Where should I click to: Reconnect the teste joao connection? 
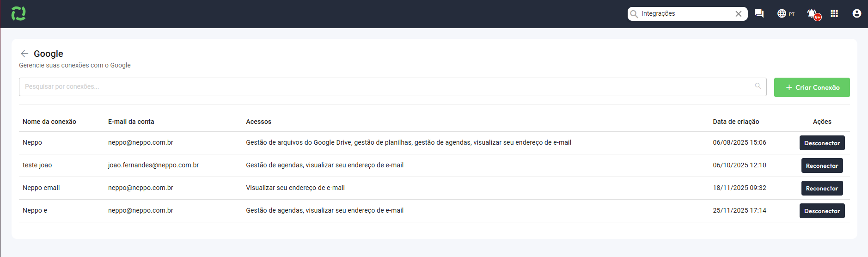pyautogui.click(x=822, y=165)
